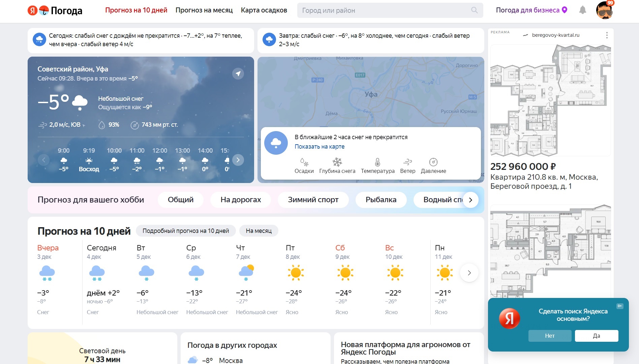
Task: Click the sun icon for Пт 8 дек
Action: coord(296,273)
